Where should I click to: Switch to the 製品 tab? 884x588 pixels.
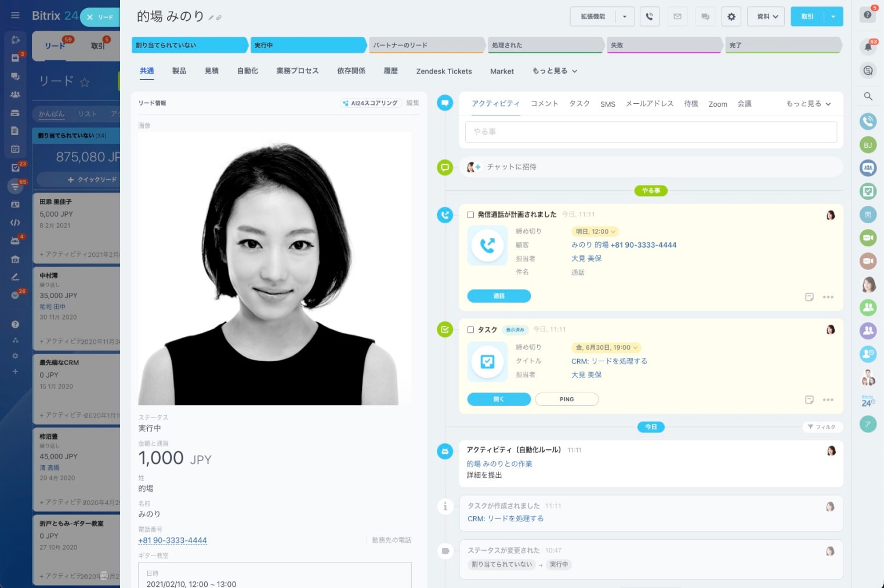click(179, 71)
